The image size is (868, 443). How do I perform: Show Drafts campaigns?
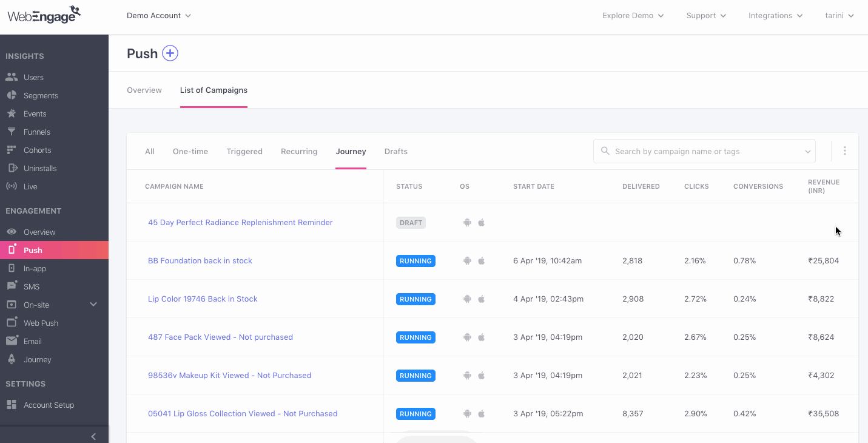pos(396,151)
